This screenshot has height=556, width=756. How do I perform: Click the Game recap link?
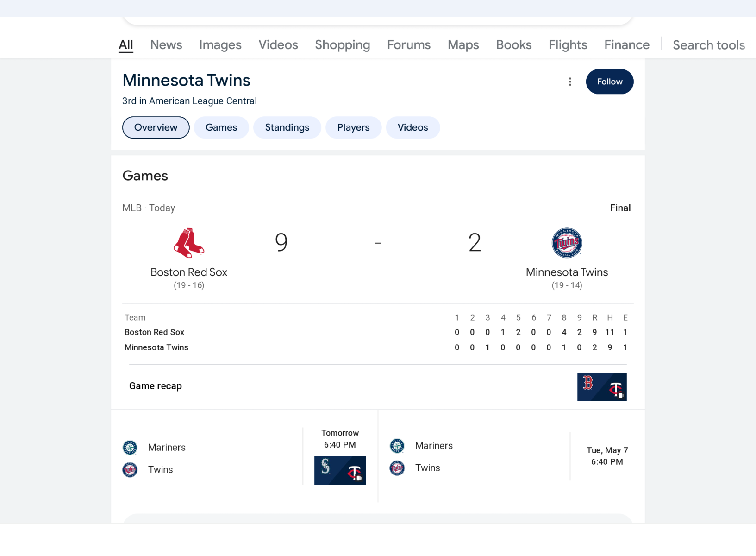[x=156, y=386]
